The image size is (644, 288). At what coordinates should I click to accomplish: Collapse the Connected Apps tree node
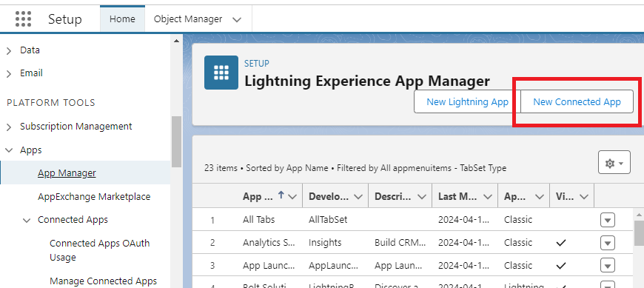pyautogui.click(x=27, y=221)
